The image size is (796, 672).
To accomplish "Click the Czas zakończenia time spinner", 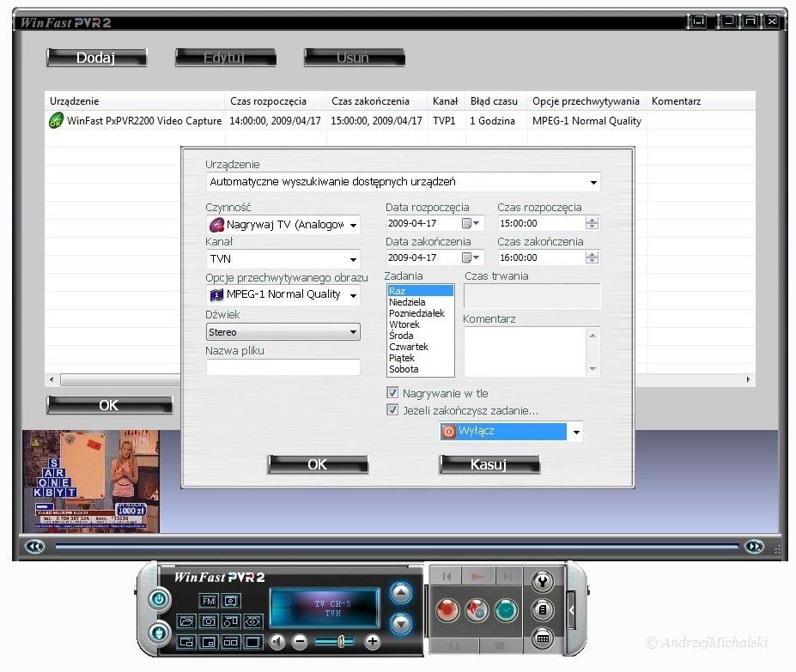I will (592, 257).
